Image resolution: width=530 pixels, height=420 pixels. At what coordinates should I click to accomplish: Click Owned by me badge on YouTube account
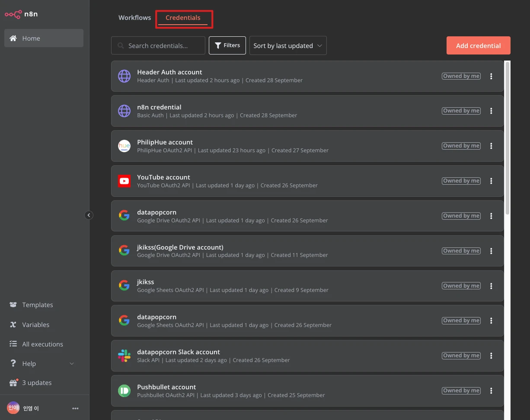[461, 181]
